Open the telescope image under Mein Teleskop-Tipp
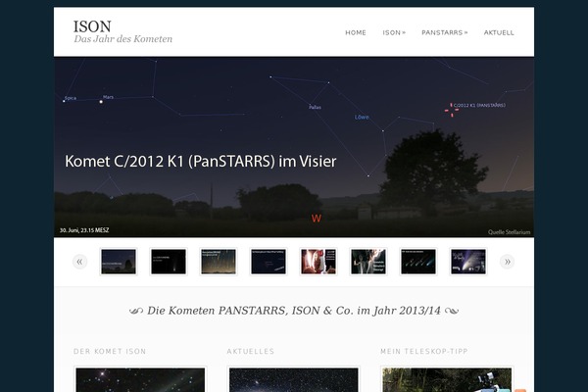This screenshot has height=392, width=588. click(x=447, y=379)
